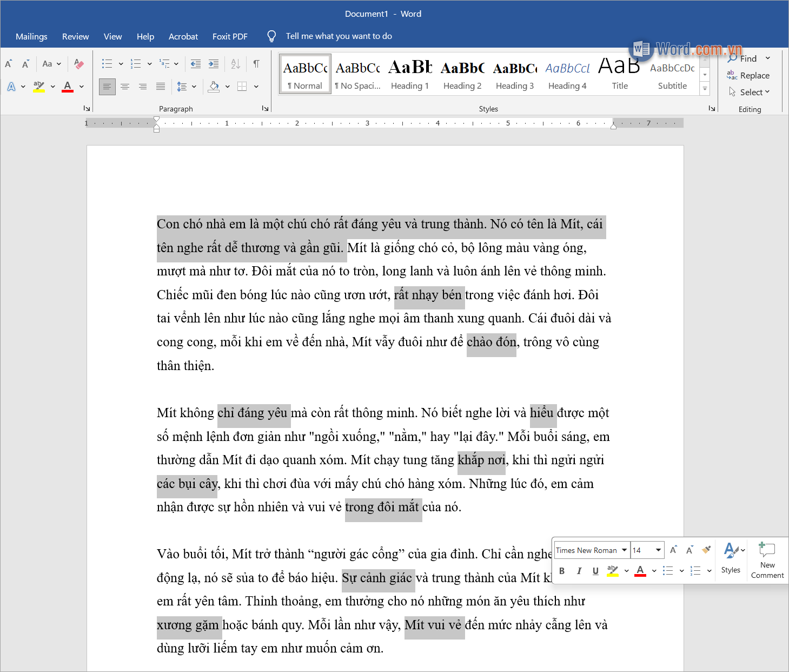789x672 pixels.
Task: Select the Change Case icon
Action: (x=48, y=63)
